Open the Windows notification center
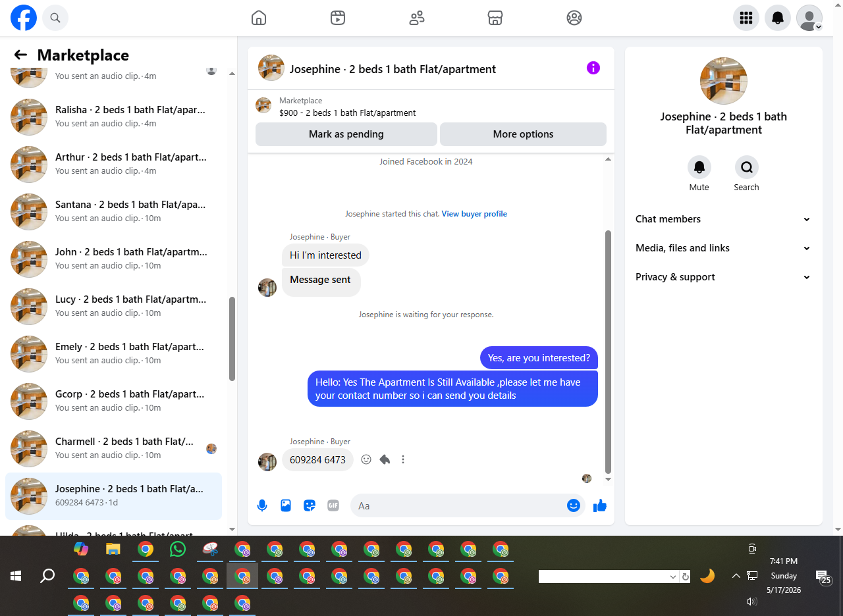 point(823,577)
